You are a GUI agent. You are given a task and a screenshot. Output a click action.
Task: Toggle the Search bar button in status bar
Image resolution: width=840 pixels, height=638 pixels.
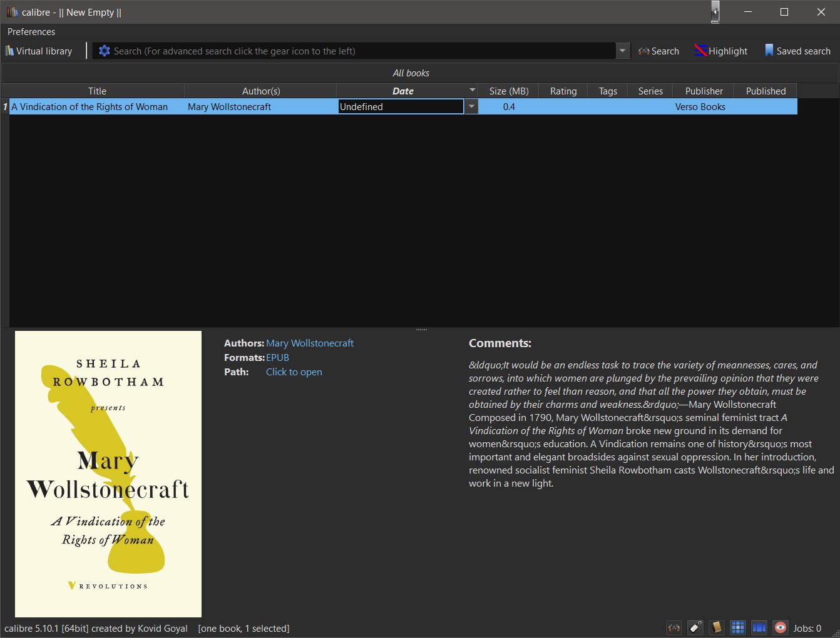[674, 627]
